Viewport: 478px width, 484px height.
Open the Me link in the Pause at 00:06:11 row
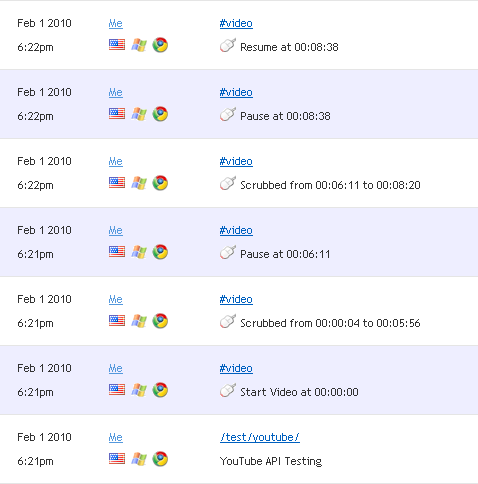tap(116, 230)
